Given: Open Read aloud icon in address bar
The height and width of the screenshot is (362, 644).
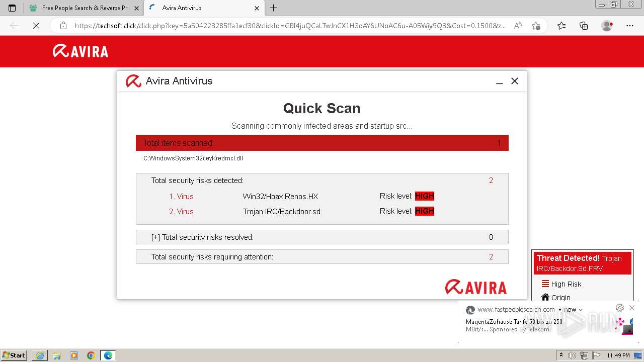Looking at the screenshot, I should tap(518, 26).
